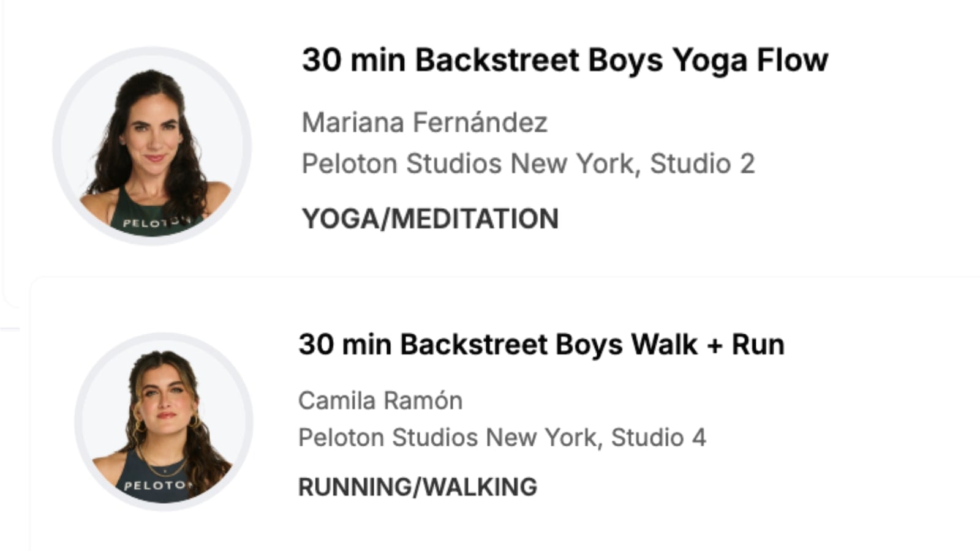Open the 30 min Backstreet Boys Walk + Run class
The height and width of the screenshot is (551, 980).
pyautogui.click(x=541, y=344)
